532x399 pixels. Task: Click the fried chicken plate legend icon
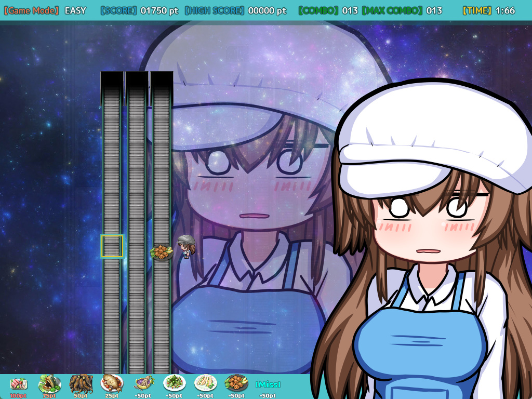click(x=236, y=383)
